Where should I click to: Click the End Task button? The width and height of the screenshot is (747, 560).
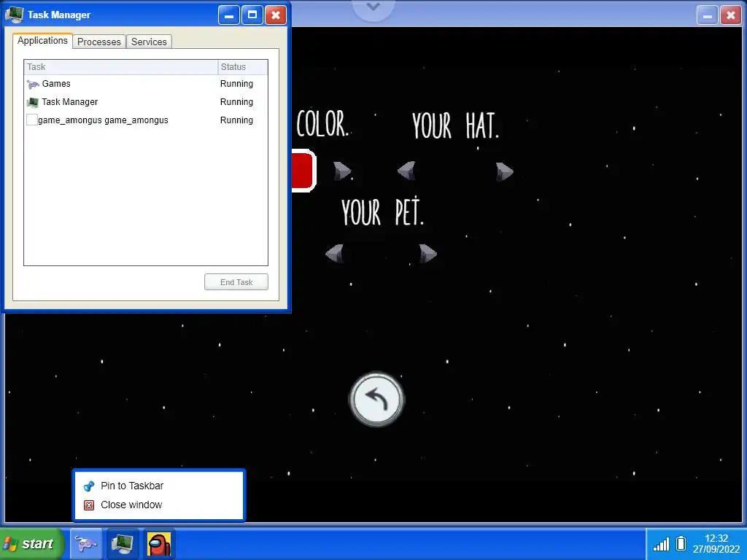tap(236, 282)
